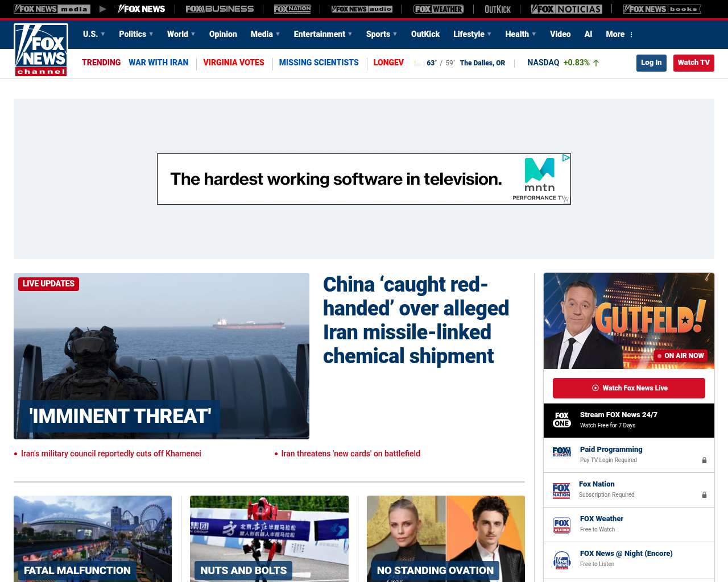Open Iran threatens 'new cards' link
The width and height of the screenshot is (728, 582).
(350, 454)
